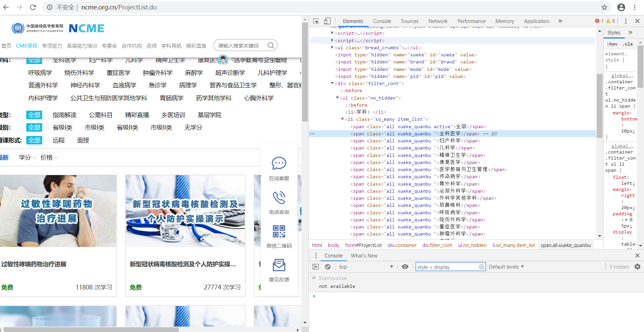Viewport: 644px width, 332px height.
Task: Open the Memory tab
Action: [504, 21]
